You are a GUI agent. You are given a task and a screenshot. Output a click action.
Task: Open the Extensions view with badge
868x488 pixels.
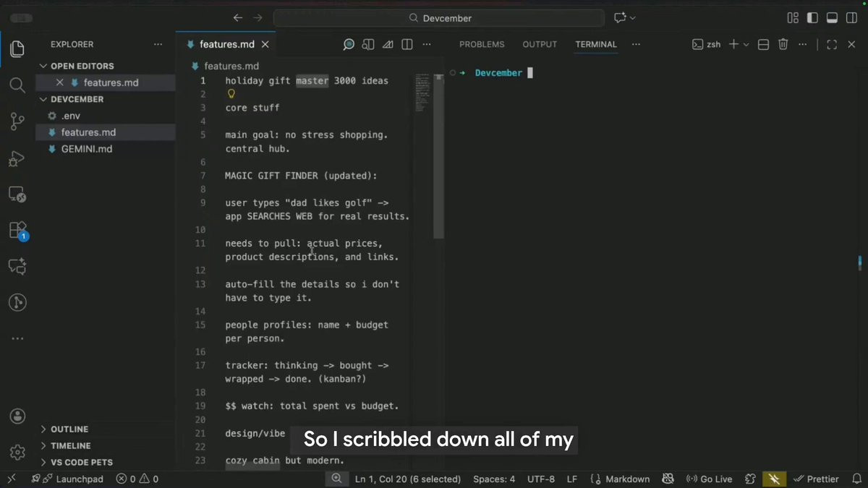[17, 231]
